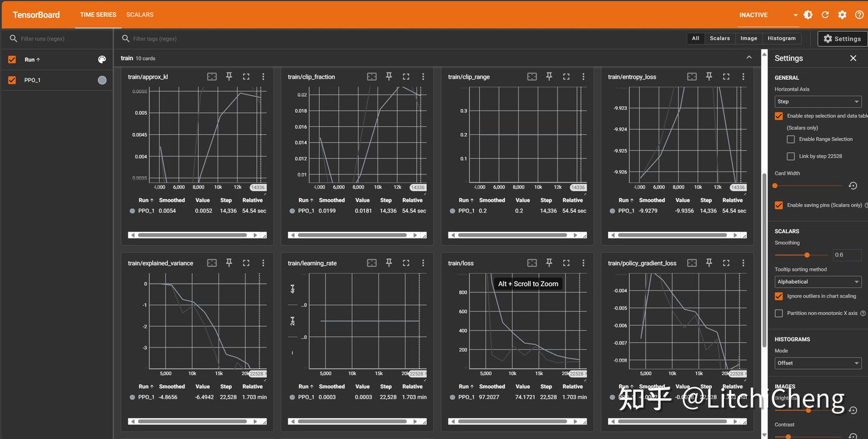Screen dimensions: 868x439
Task: Toggle the Run checkbox in the runs sidebar
Action: point(10,59)
